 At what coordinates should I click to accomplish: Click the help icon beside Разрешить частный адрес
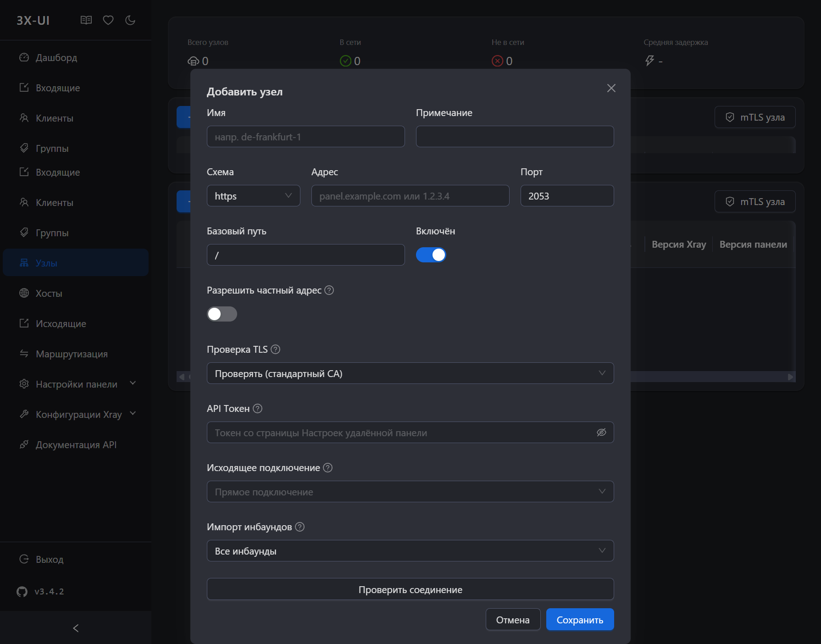[329, 290]
